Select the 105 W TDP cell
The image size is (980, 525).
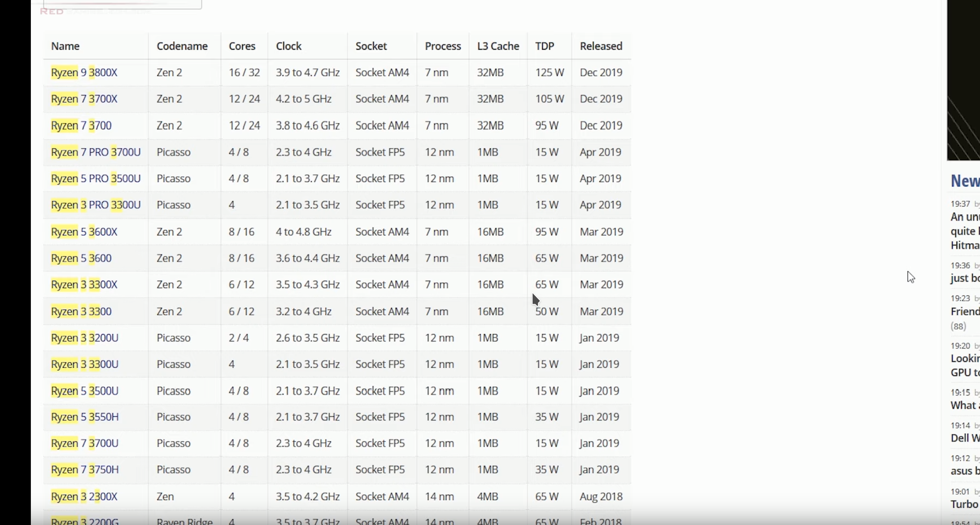click(x=550, y=99)
